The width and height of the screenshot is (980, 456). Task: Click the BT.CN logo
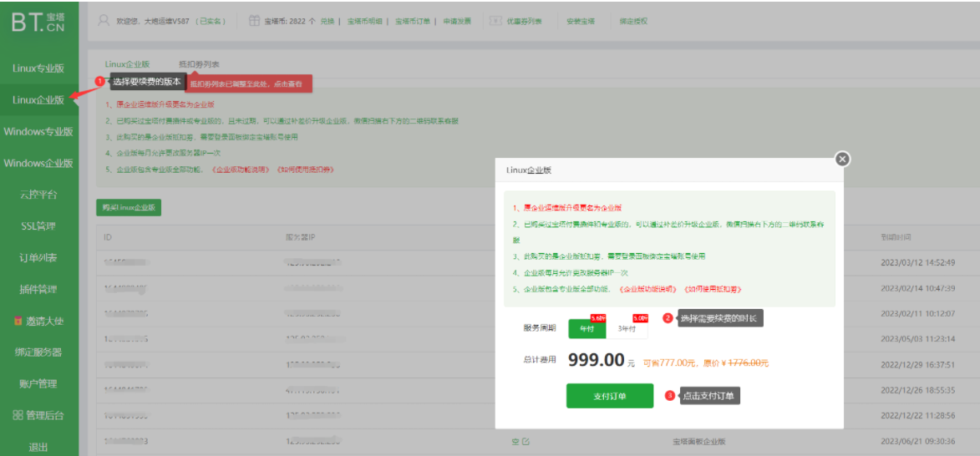(38, 22)
